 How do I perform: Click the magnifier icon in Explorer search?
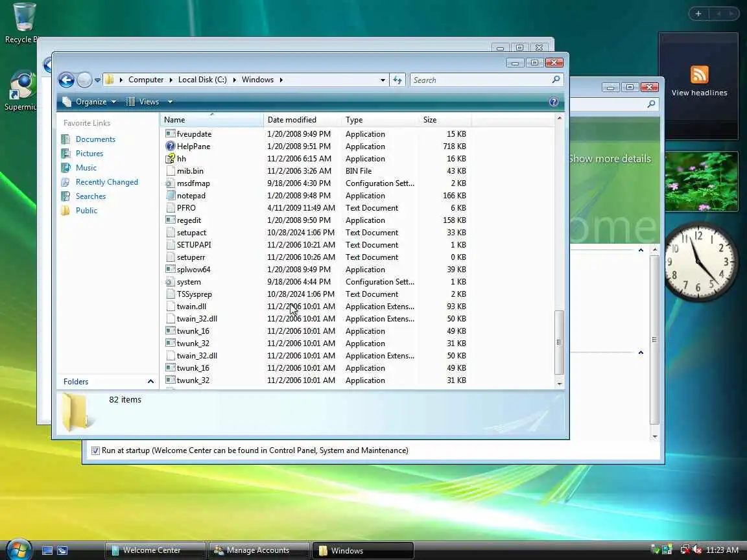[x=556, y=80]
